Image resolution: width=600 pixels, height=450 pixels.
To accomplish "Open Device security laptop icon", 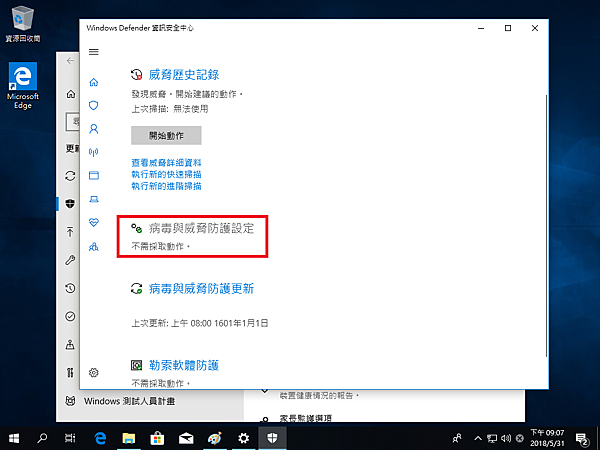I will (x=95, y=199).
